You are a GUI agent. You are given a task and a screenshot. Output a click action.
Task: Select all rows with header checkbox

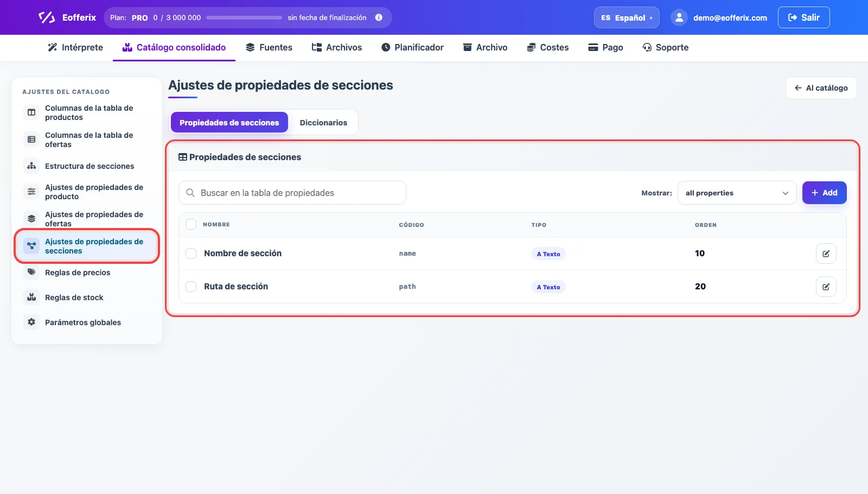191,224
